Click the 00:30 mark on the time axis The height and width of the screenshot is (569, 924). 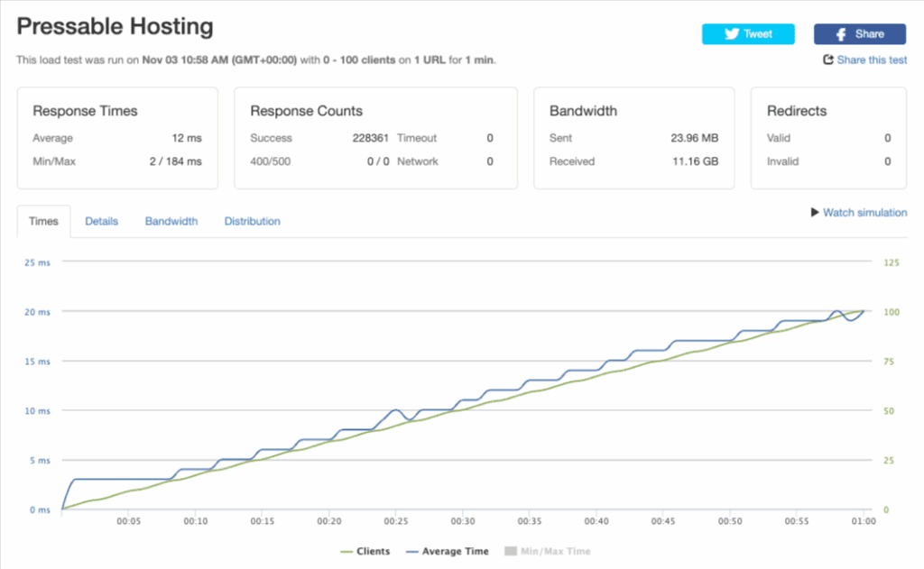(x=463, y=521)
